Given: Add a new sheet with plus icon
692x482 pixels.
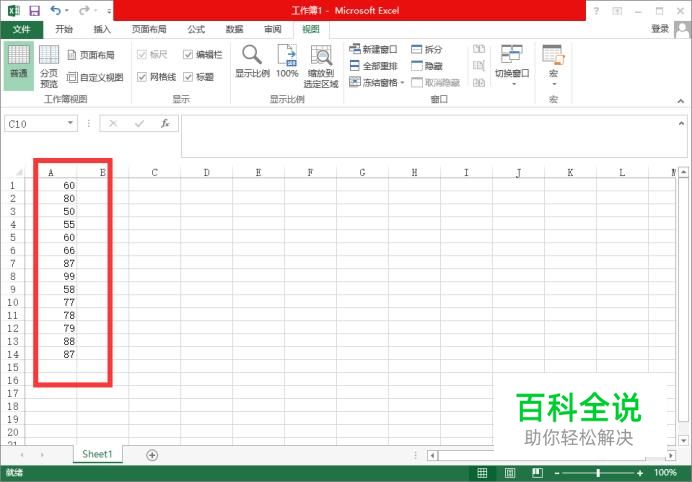Looking at the screenshot, I should click(x=152, y=455).
